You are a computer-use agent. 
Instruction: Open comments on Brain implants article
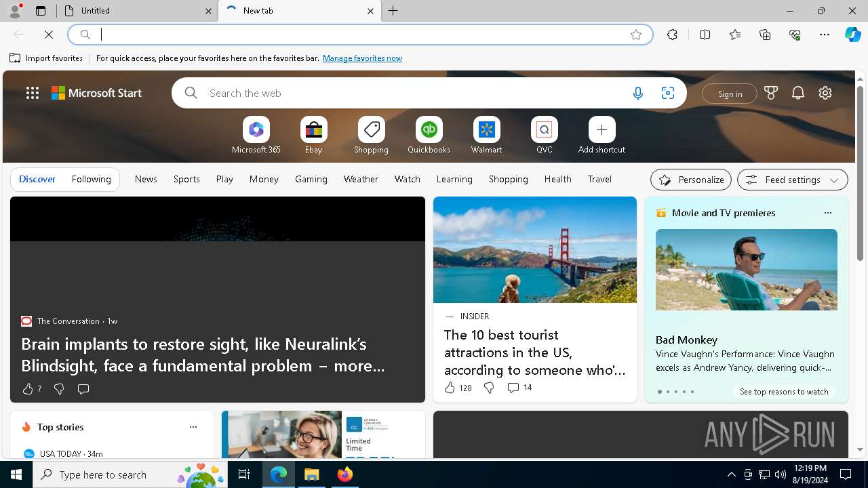[x=83, y=389]
